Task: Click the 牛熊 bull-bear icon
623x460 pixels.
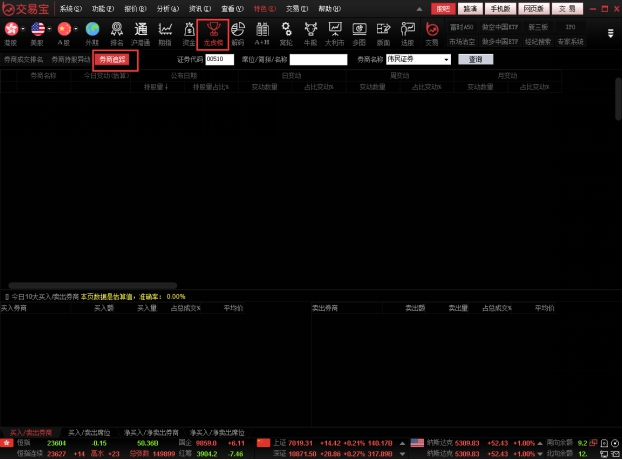Action: click(x=310, y=33)
